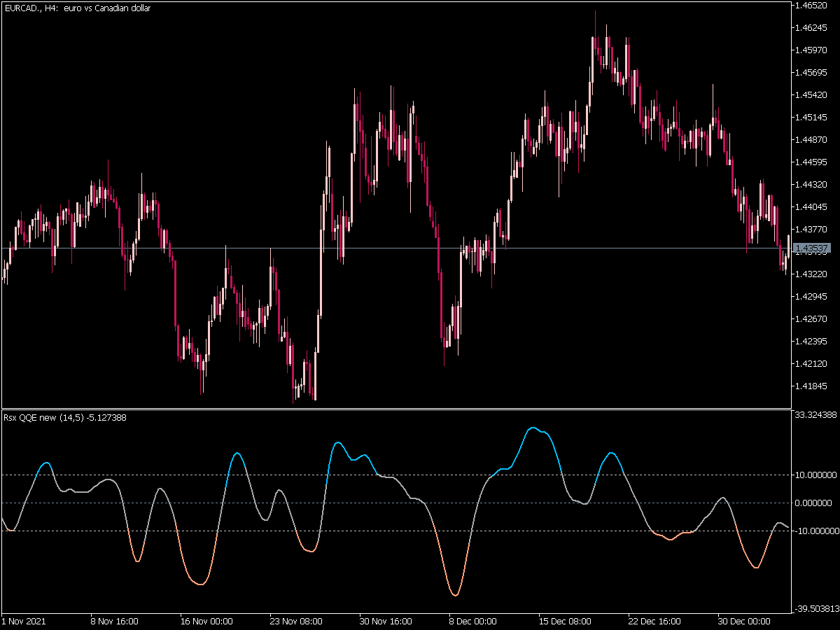Click the 0.000000 indicator level label
The height and width of the screenshot is (630, 840).
click(814, 503)
